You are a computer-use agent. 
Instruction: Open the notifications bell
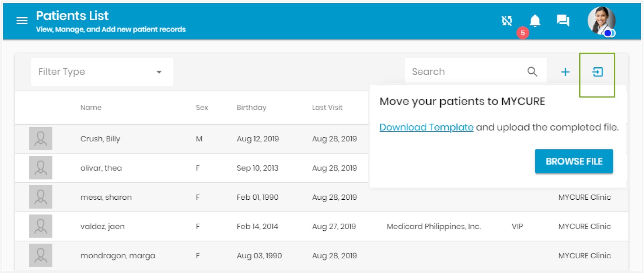(535, 21)
